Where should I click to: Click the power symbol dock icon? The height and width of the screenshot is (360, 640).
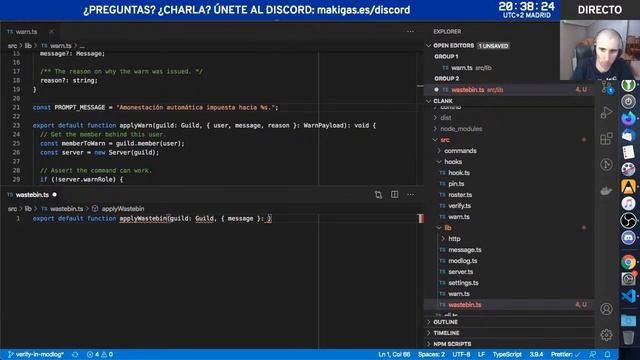[629, 101]
